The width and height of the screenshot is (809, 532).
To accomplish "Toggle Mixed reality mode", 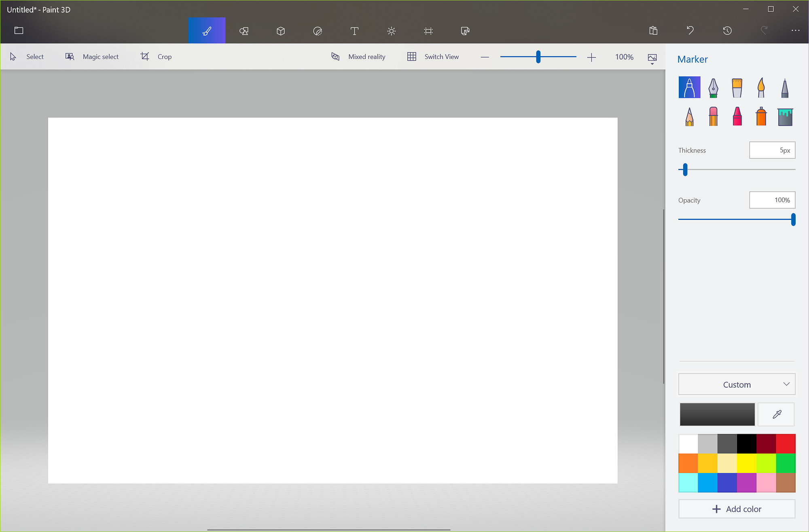I will (x=358, y=57).
